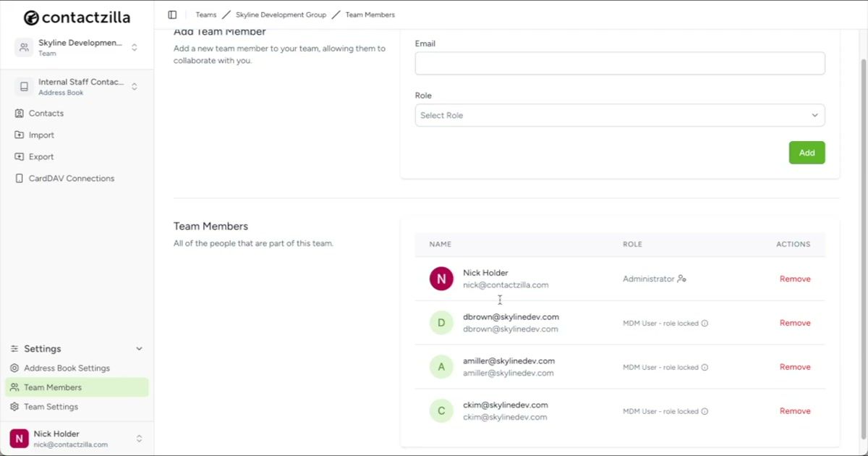Collapse the Settings section
The image size is (868, 456).
click(x=138, y=348)
